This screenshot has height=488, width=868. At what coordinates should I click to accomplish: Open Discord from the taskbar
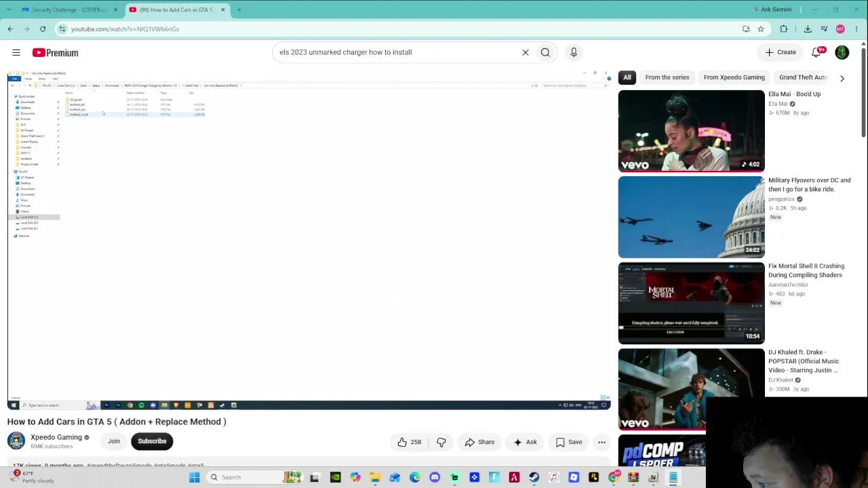click(435, 477)
